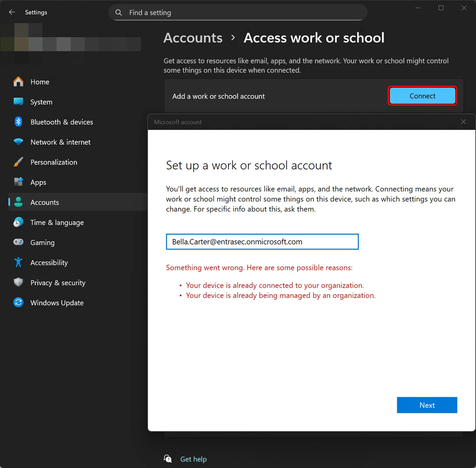Click the Accessibility figure icon
The width and height of the screenshot is (476, 468).
click(x=18, y=262)
